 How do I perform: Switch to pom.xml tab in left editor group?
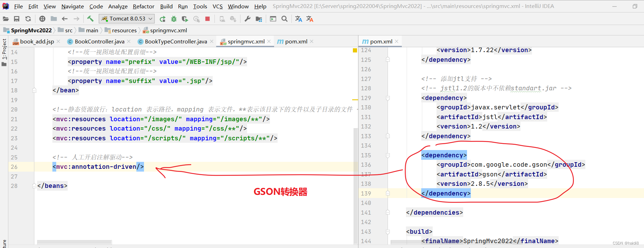tap(296, 41)
